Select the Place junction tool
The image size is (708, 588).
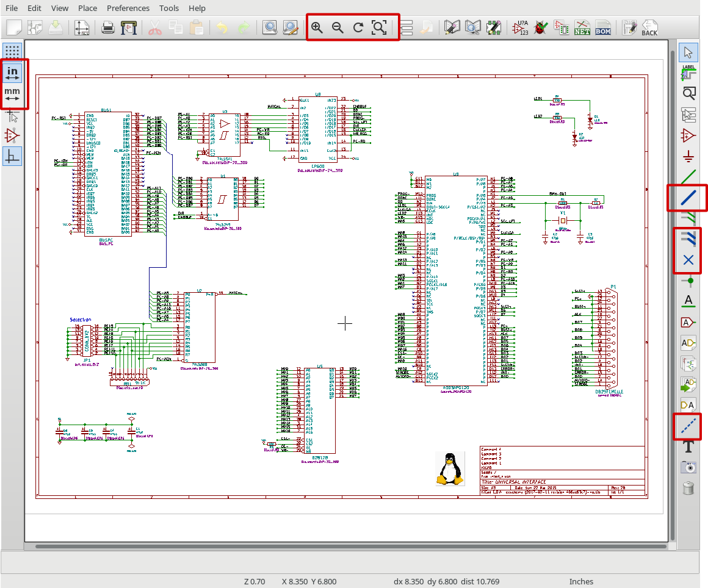pos(688,281)
